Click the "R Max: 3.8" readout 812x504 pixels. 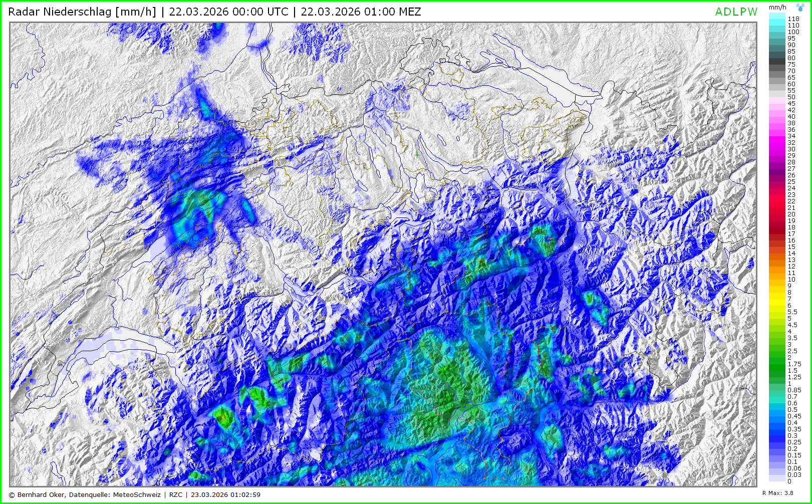(x=777, y=493)
